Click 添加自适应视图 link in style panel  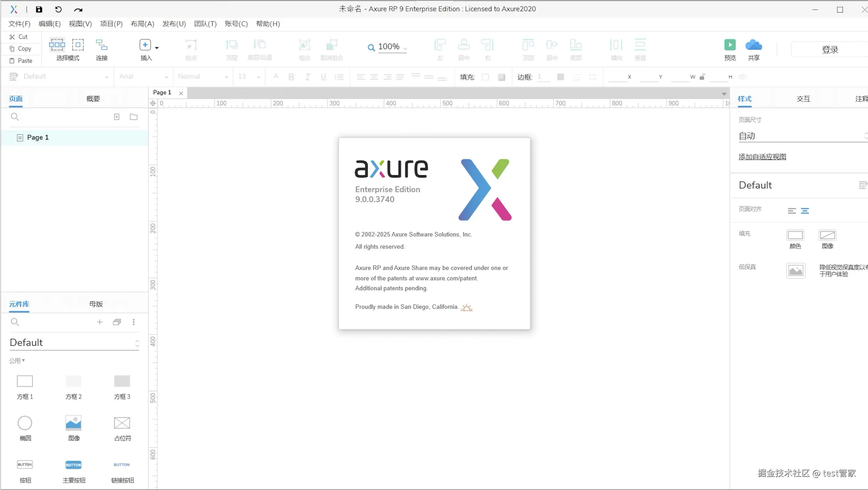[762, 157]
